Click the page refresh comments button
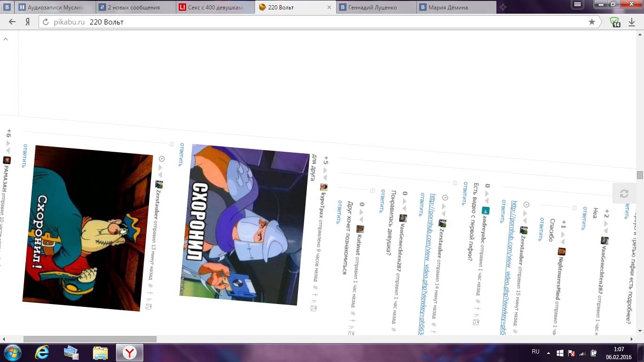 [x=624, y=193]
